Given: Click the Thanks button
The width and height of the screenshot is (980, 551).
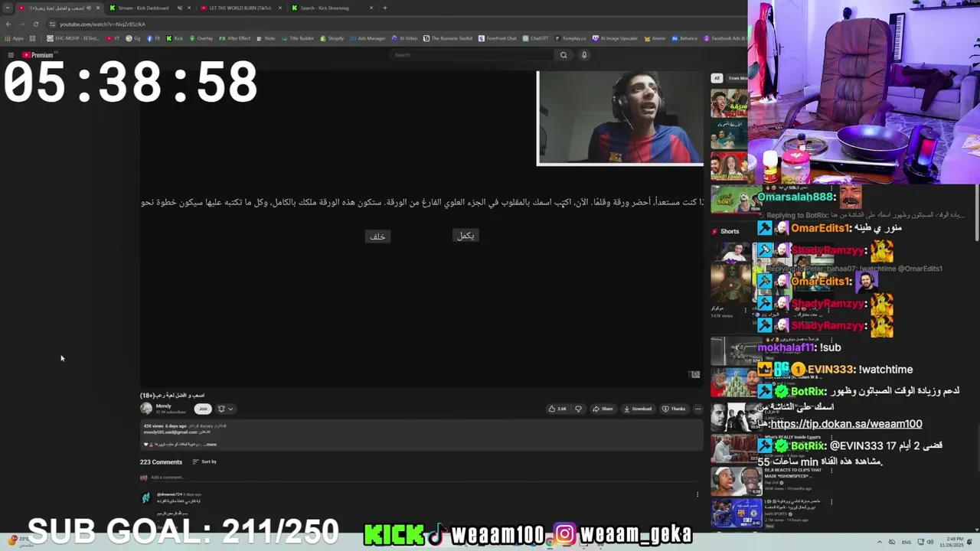Looking at the screenshot, I should [x=674, y=409].
